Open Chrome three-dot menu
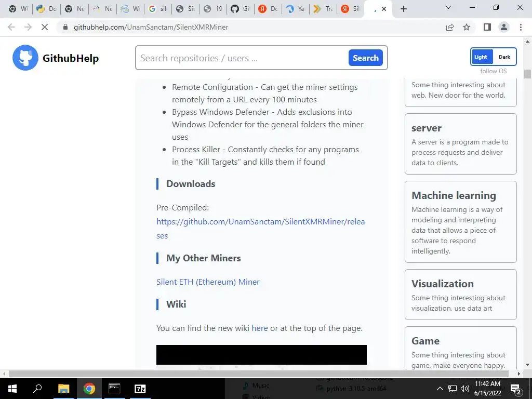The width and height of the screenshot is (532, 399). point(521,27)
